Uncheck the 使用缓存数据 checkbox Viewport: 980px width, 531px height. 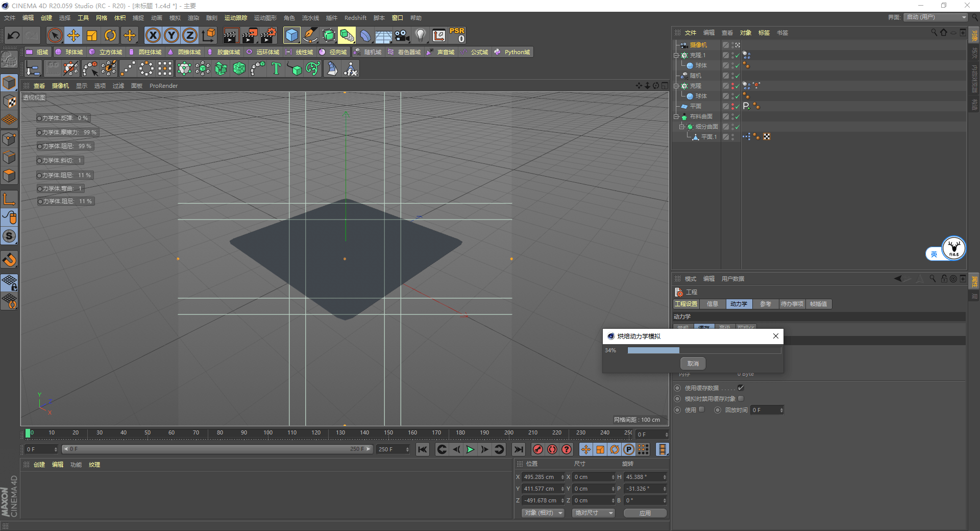(x=741, y=388)
